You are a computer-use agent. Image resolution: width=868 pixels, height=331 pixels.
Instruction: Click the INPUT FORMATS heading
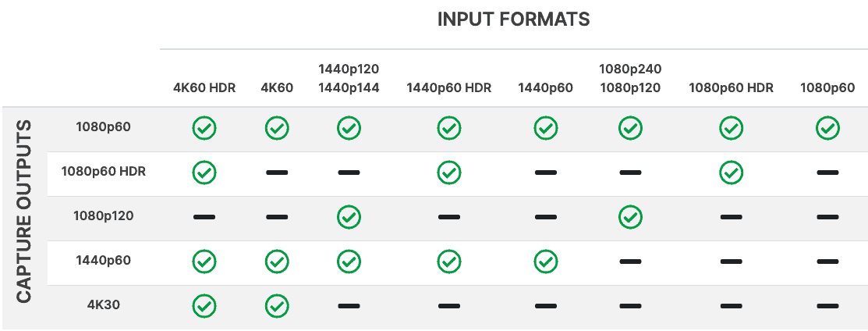pos(513,20)
